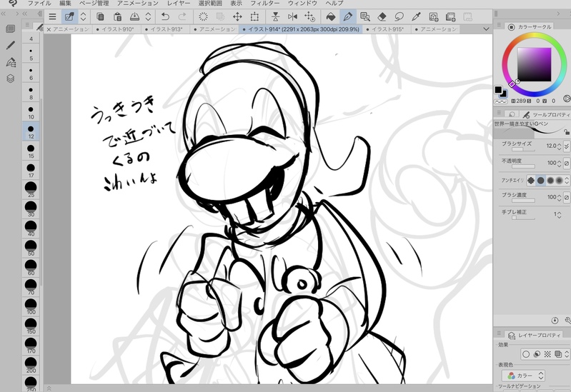The height and width of the screenshot is (392, 571).
Task: Flip the canvas vertically icon
Action: pyautogui.click(x=276, y=16)
